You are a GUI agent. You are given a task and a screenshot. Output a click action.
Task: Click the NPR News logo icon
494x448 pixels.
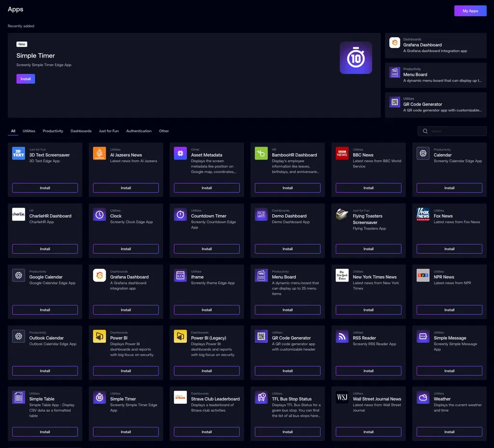coord(423,275)
